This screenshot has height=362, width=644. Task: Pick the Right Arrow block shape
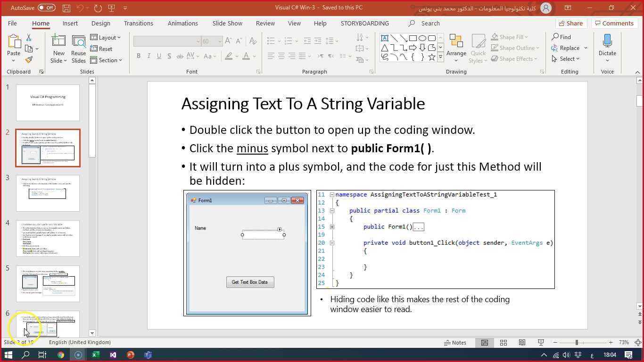click(413, 48)
